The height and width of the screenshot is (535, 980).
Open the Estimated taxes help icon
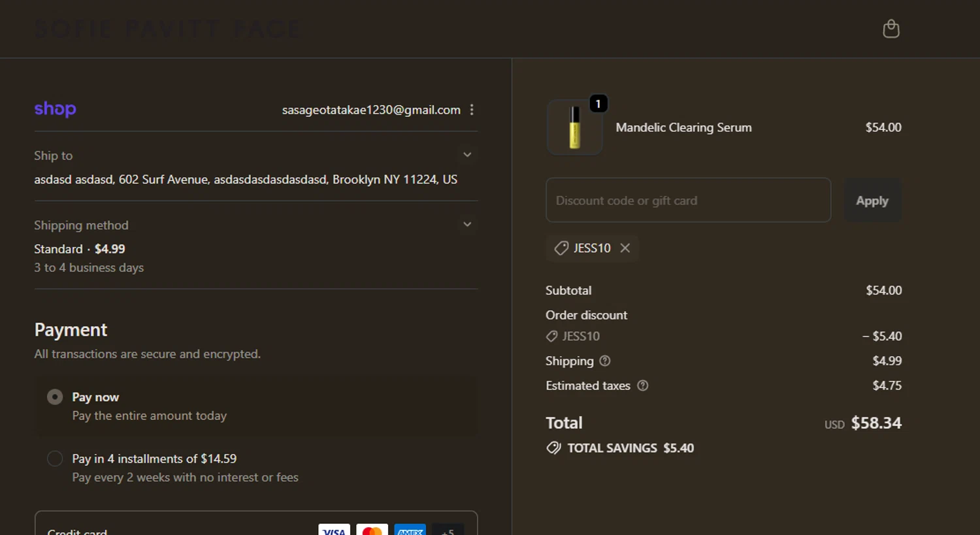point(643,385)
